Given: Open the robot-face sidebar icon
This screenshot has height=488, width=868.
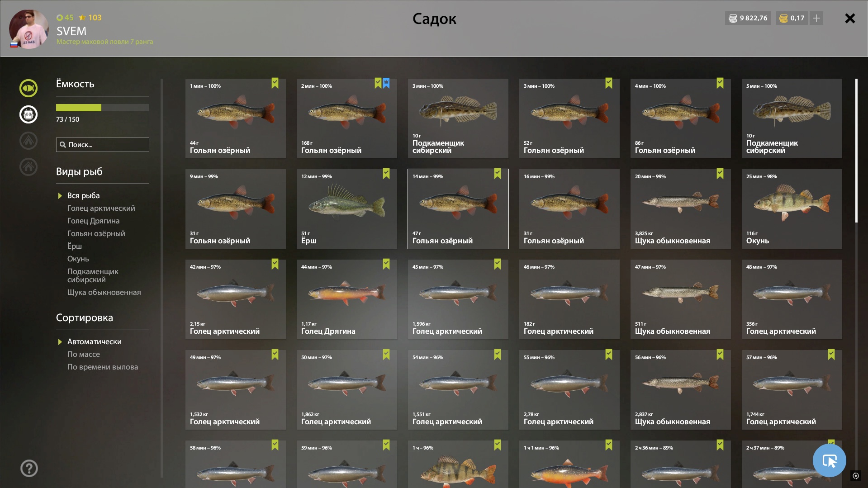Looking at the screenshot, I should click(x=28, y=114).
